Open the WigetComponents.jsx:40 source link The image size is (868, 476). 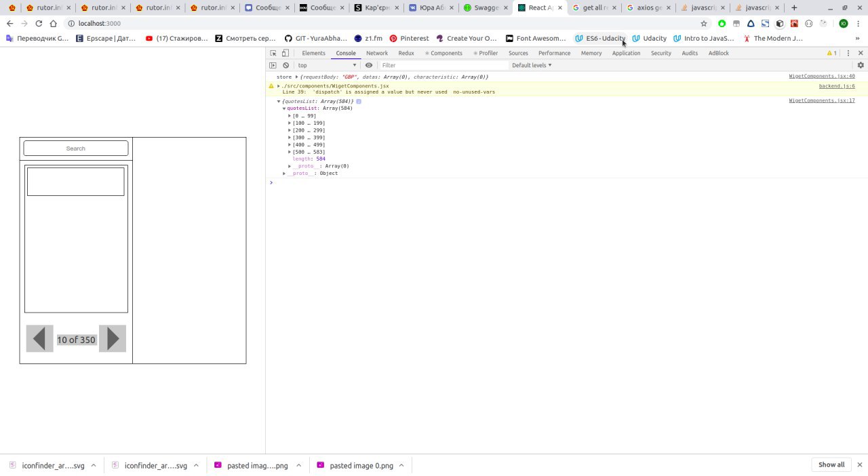822,77
